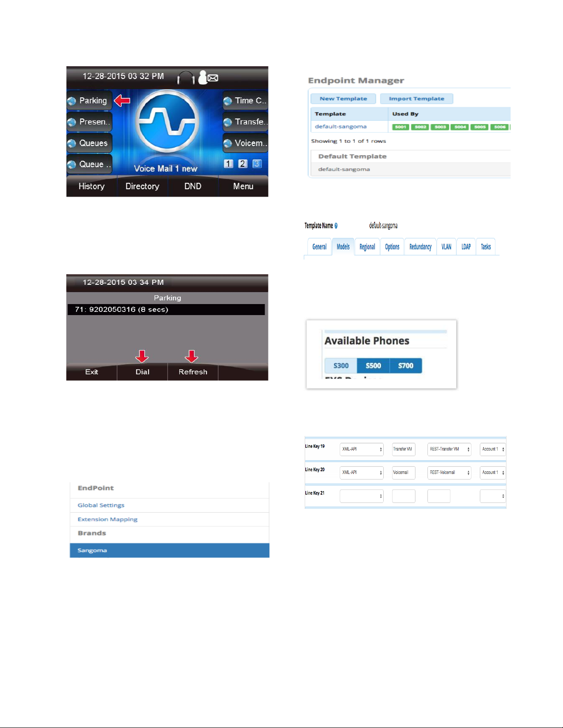Switch to line key page 1
Viewport: 563px width, 728px height.
point(228,164)
